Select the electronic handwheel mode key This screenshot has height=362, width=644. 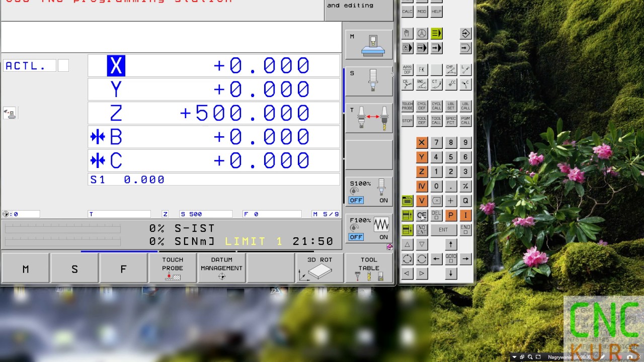point(422,34)
